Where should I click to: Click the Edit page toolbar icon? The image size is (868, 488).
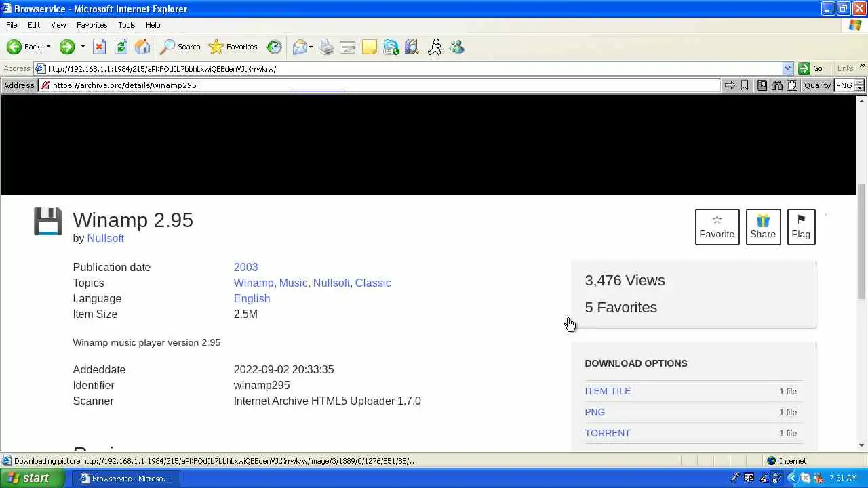348,47
